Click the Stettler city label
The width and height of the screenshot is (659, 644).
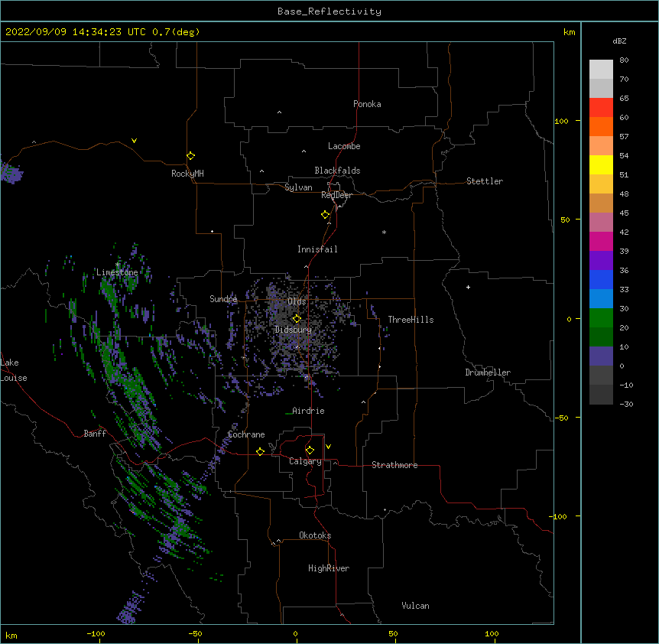[485, 181]
